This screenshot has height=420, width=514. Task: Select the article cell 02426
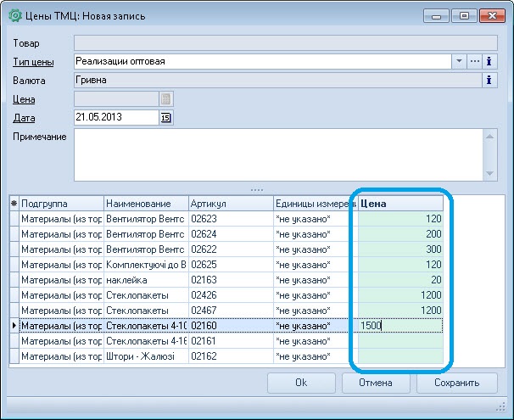click(231, 295)
